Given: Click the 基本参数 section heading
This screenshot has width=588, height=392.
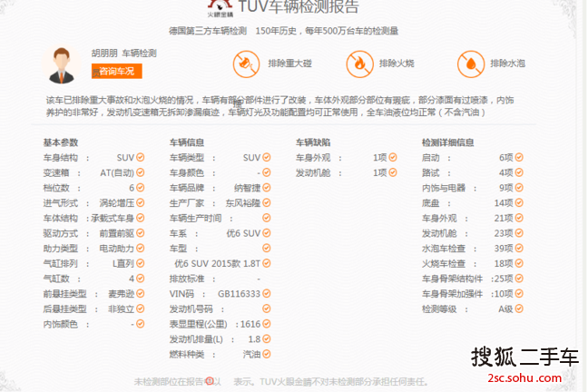Looking at the screenshot, I should [x=61, y=142].
